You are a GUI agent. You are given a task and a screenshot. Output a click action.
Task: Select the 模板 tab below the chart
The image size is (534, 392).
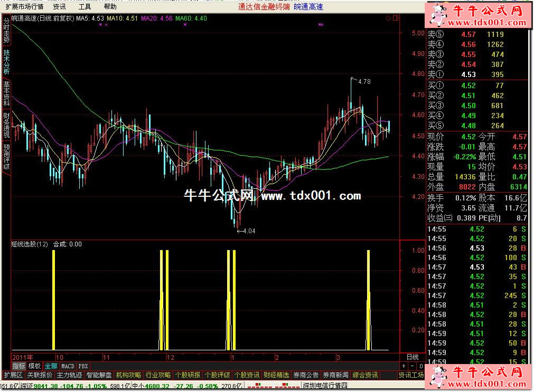pyautogui.click(x=34, y=366)
